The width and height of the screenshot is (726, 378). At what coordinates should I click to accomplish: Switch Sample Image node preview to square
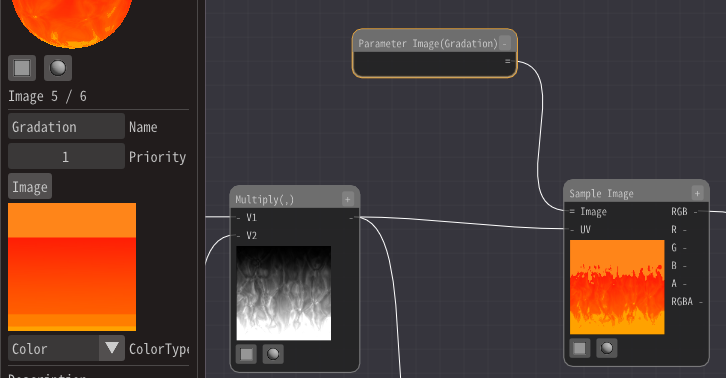point(580,348)
